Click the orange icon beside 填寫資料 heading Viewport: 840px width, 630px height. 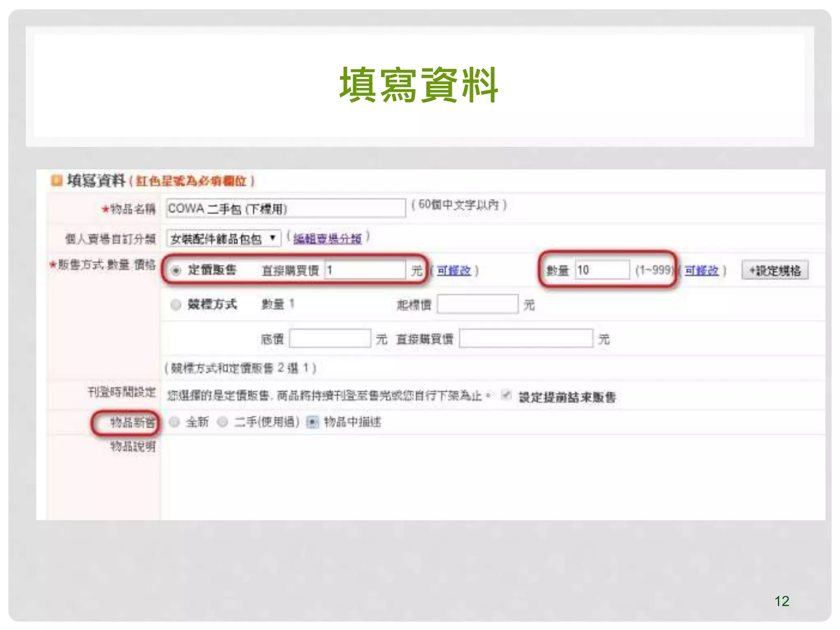(56, 180)
